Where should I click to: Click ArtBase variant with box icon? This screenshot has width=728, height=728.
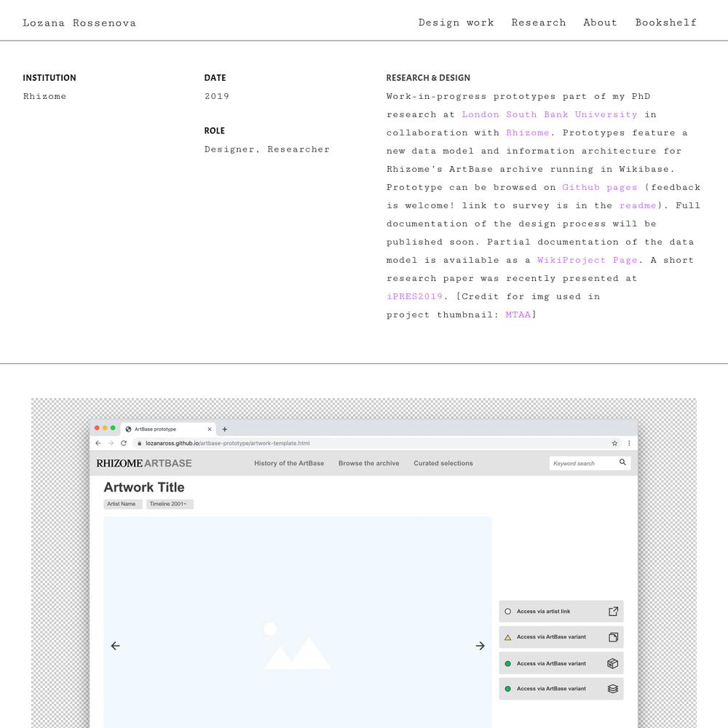click(x=561, y=663)
